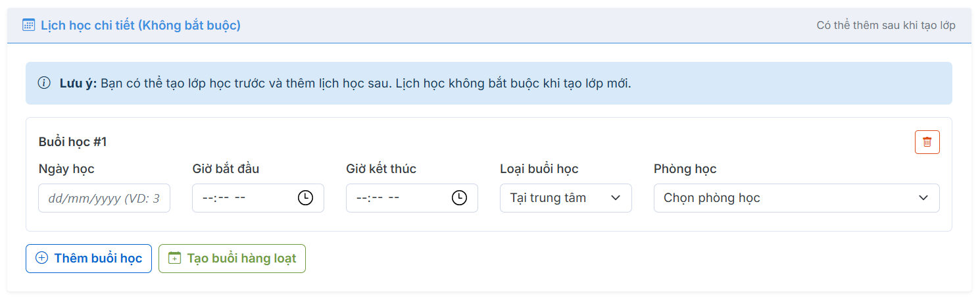Click the Giờ kết thúc label

pos(381,169)
